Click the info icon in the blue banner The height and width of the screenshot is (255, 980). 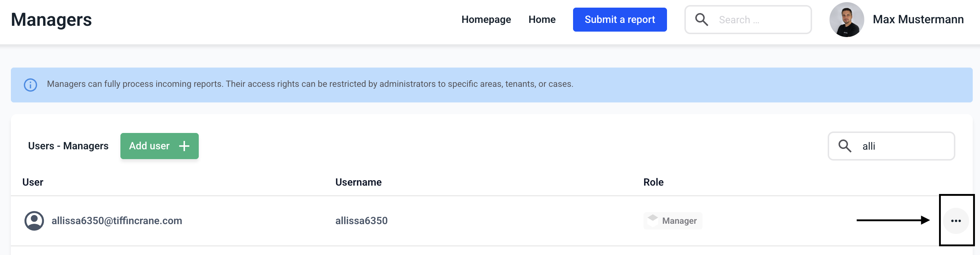pos(30,85)
